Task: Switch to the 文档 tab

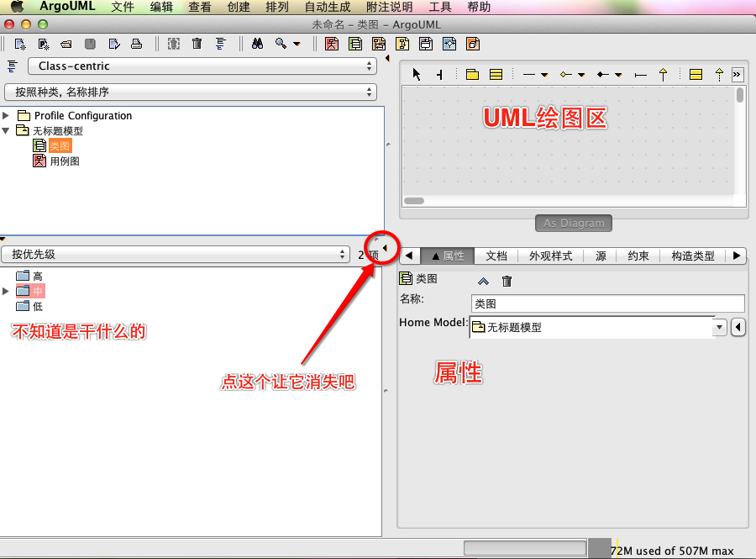Action: (496, 256)
